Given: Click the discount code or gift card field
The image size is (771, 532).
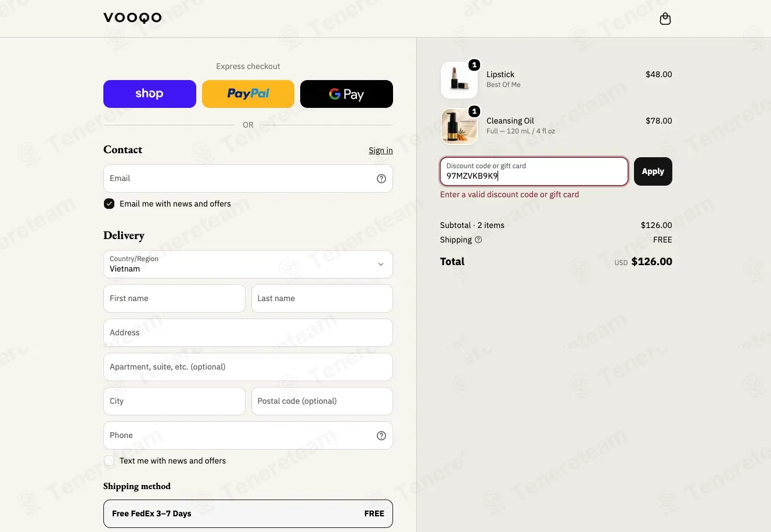Looking at the screenshot, I should coord(534,172).
